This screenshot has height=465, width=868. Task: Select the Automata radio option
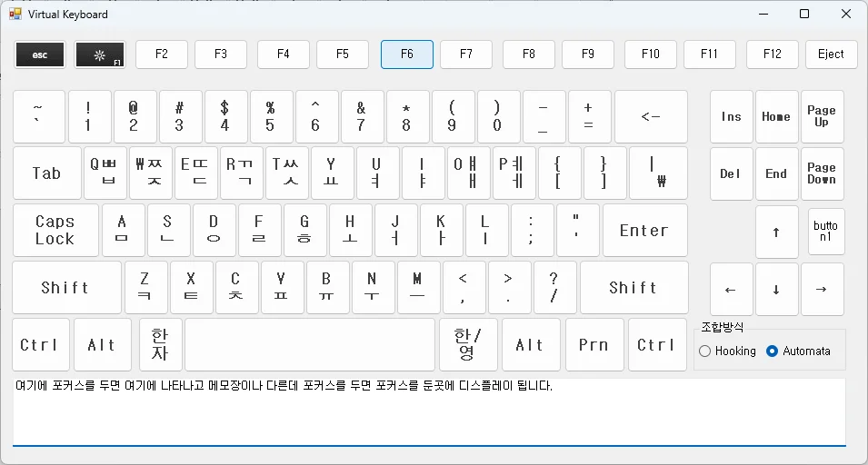798,351
